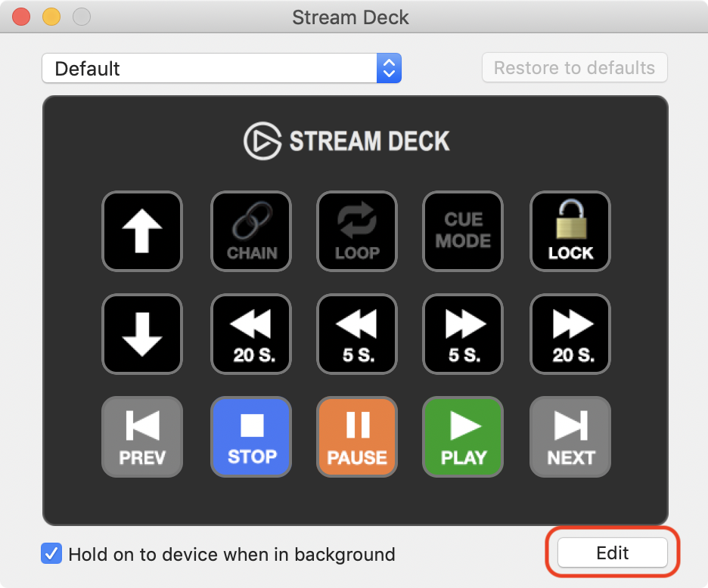Click the Restore to defaults button
708x588 pixels.
[x=574, y=68]
